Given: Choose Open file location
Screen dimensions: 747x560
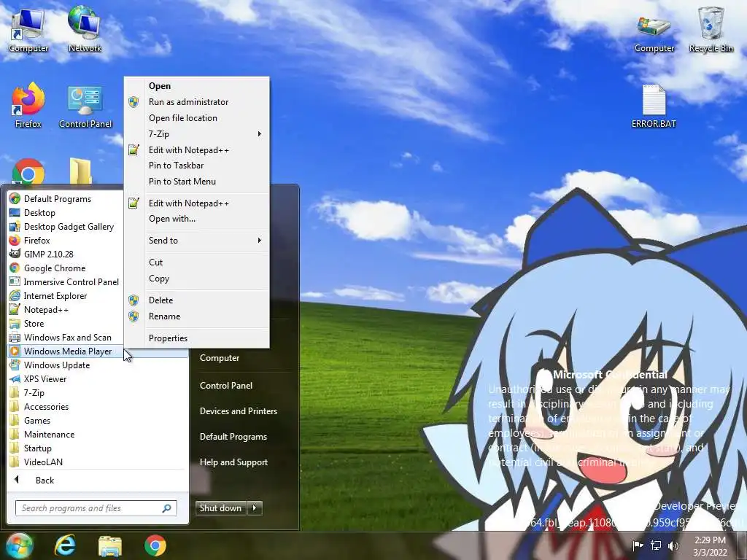Looking at the screenshot, I should pyautogui.click(x=197, y=117).
